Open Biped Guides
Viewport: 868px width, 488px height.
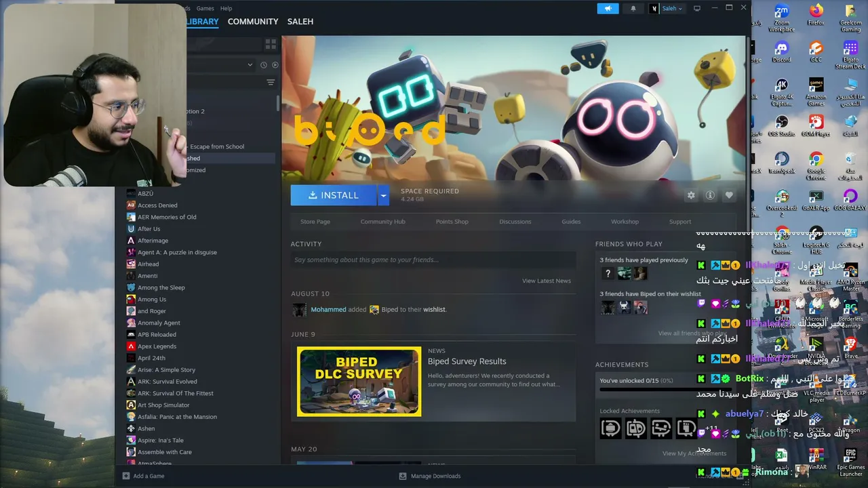571,222
